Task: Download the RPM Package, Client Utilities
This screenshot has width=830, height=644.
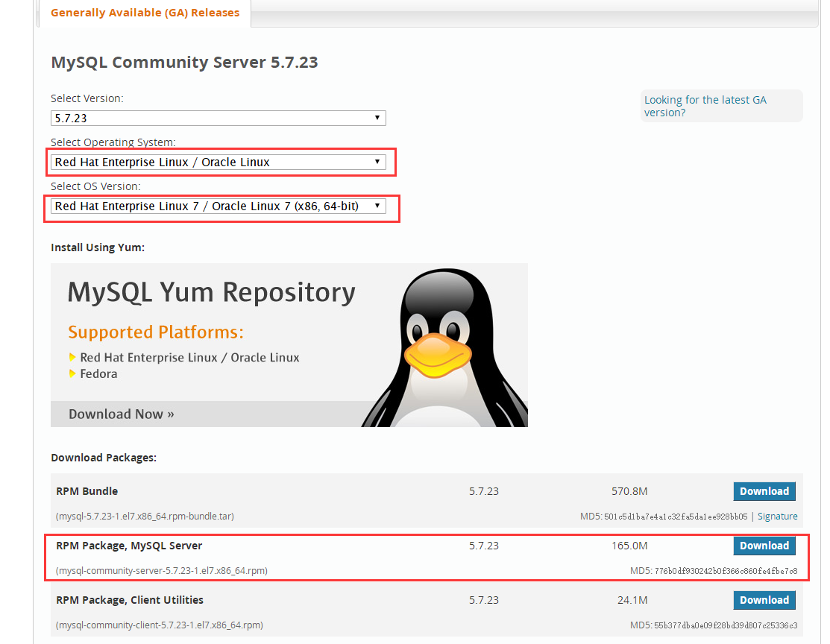Action: tap(764, 600)
